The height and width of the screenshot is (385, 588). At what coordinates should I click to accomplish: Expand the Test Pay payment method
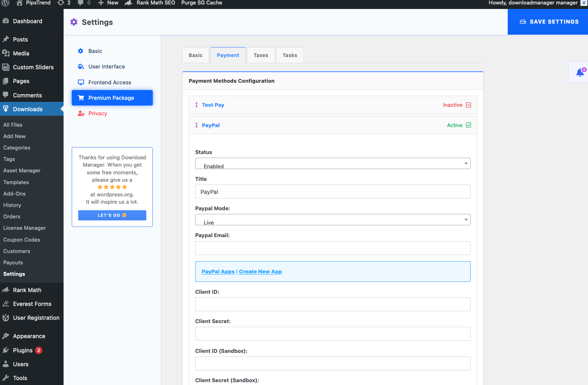[213, 105]
